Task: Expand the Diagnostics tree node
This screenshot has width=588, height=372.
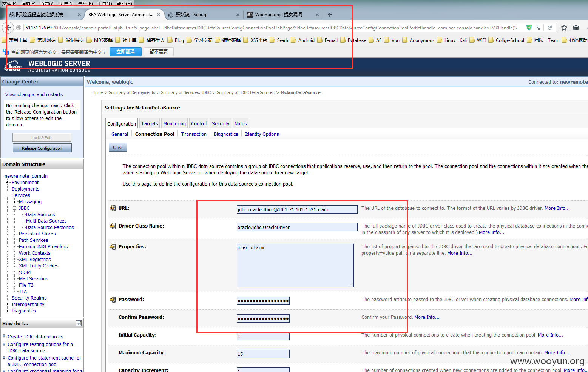Action: pos(7,311)
